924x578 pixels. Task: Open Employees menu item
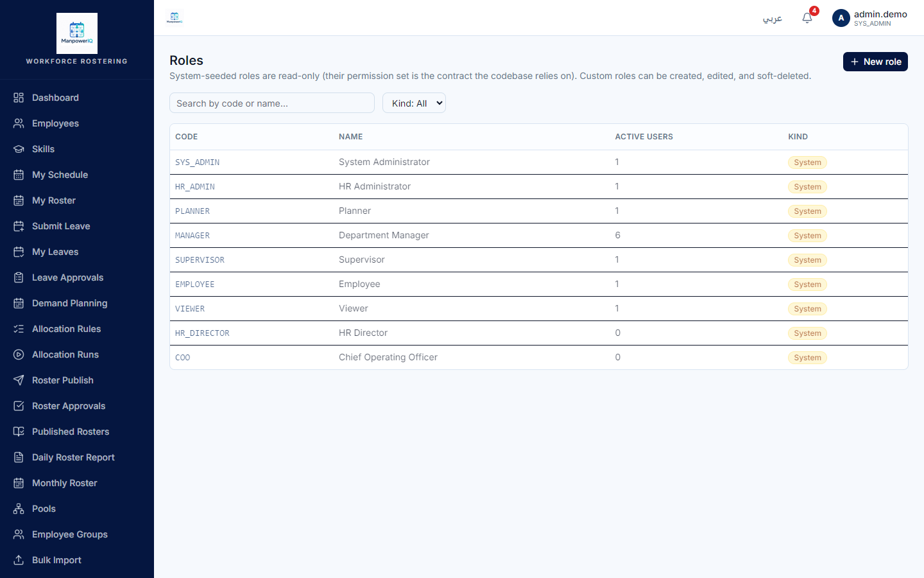[x=77, y=123]
